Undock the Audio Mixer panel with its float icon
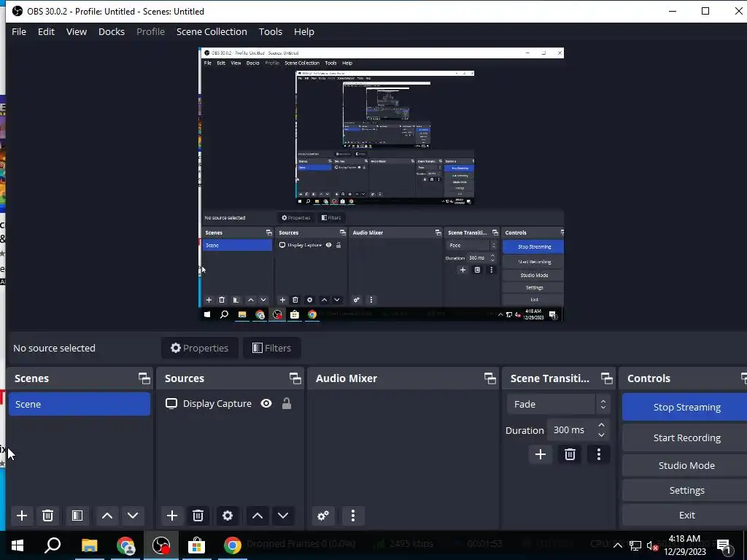This screenshot has height=560, width=747. [490, 378]
